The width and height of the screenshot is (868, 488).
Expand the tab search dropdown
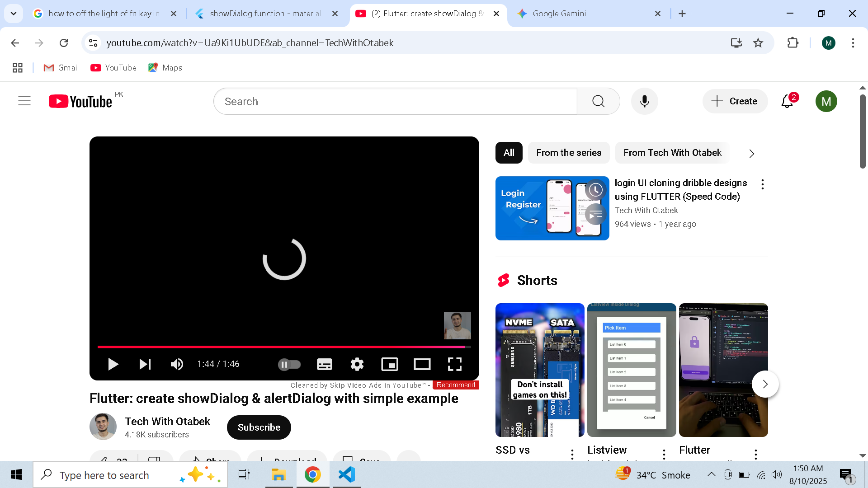pyautogui.click(x=14, y=14)
